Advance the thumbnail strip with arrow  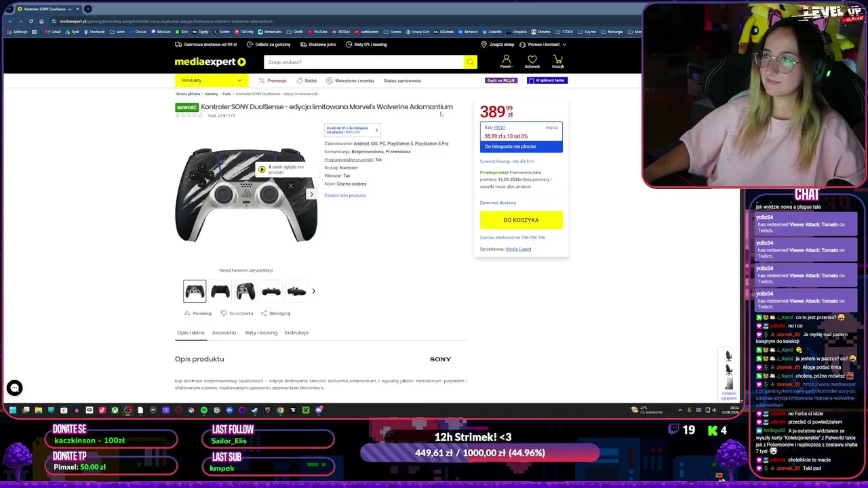pyautogui.click(x=313, y=291)
